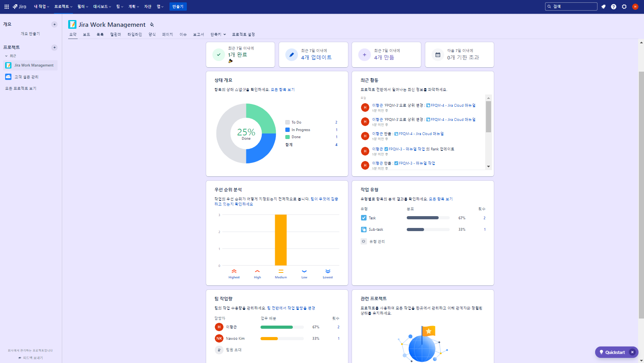Open the 자산 menu item
The height and width of the screenshot is (363, 644).
click(x=148, y=7)
